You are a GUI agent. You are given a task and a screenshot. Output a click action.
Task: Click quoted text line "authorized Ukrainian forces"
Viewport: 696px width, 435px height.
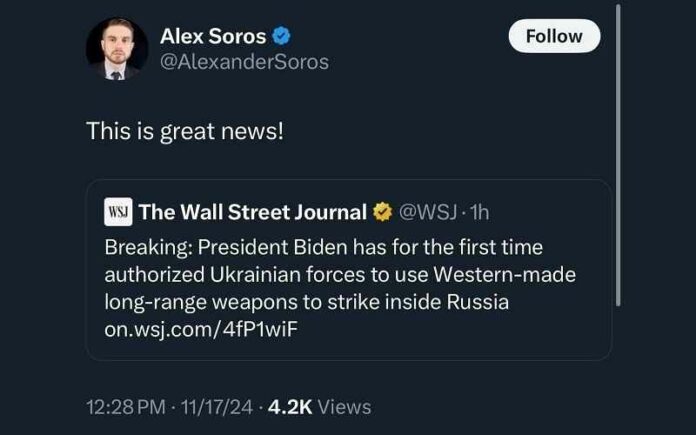tap(340, 275)
